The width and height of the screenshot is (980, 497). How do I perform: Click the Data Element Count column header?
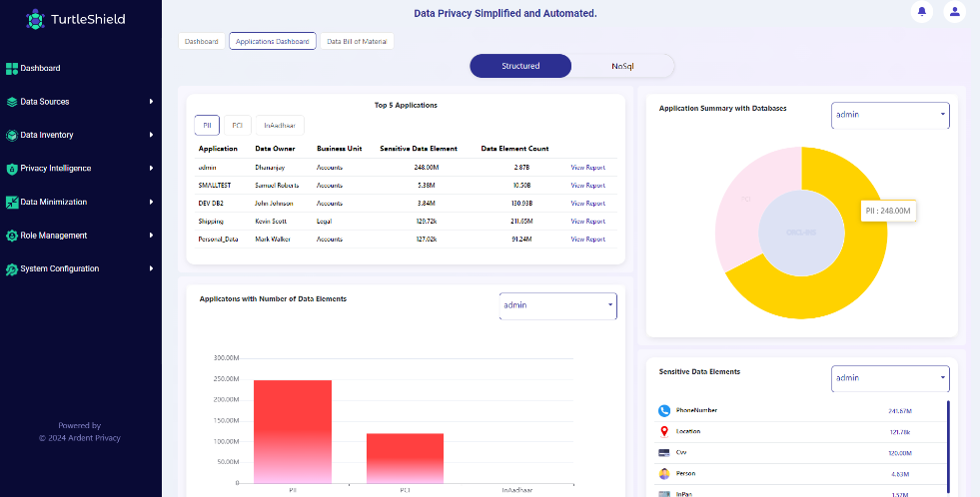pos(515,149)
